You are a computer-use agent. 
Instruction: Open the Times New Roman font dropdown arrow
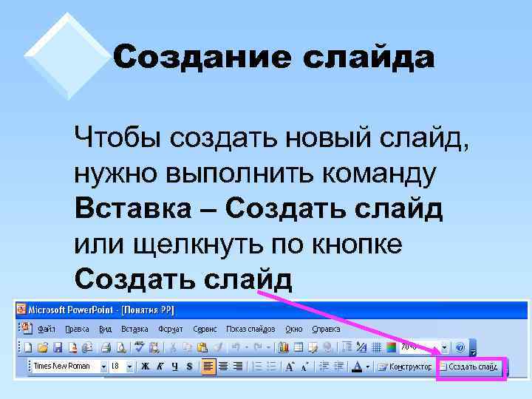tap(103, 366)
